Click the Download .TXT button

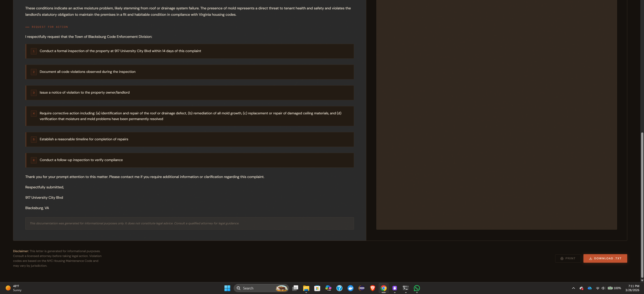click(605, 258)
